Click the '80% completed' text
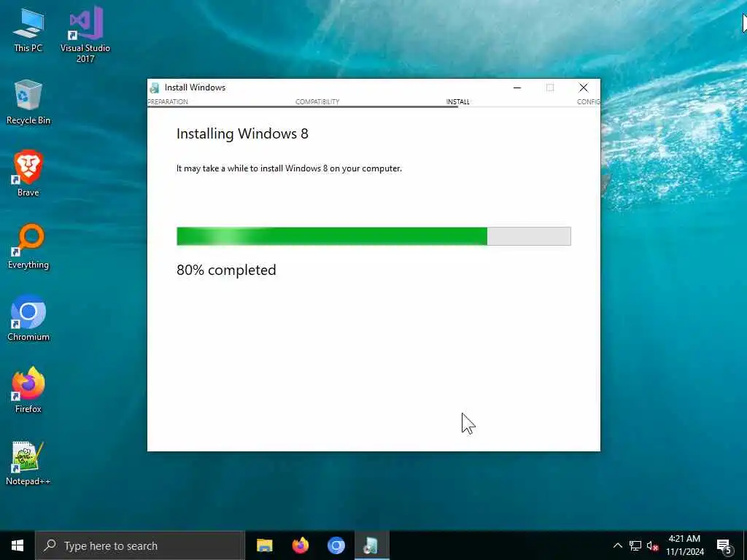The image size is (747, 560). (226, 270)
